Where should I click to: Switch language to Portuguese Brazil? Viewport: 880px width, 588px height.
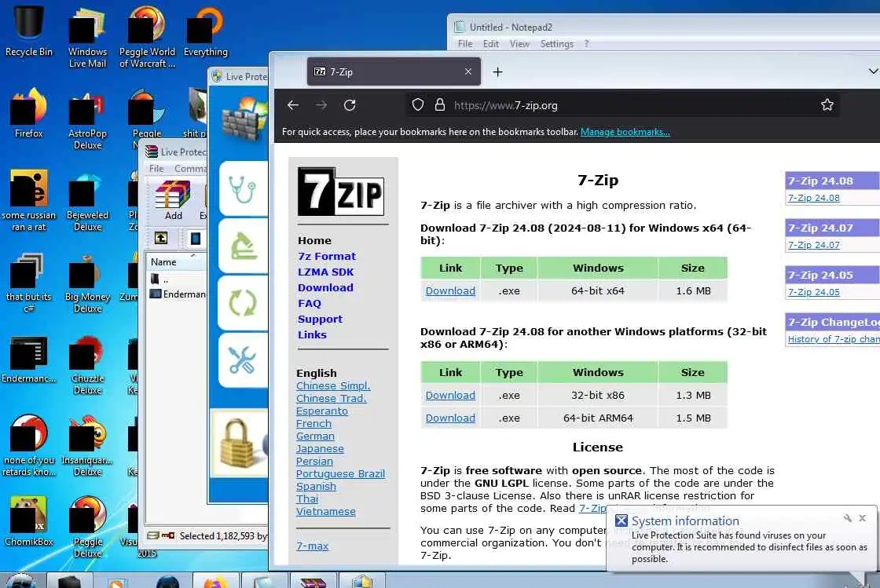click(341, 473)
